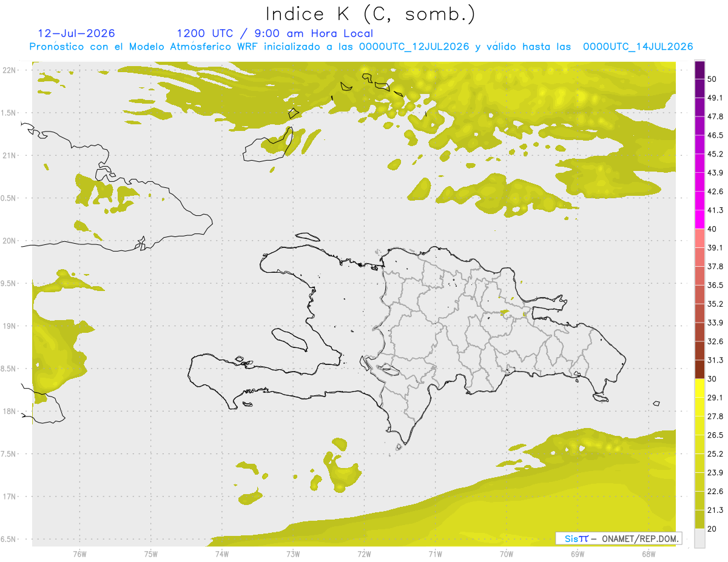Viewport: 728px width, 562px height.
Task: Click the title 'Indice K (C, somb.)'
Action: (x=370, y=14)
